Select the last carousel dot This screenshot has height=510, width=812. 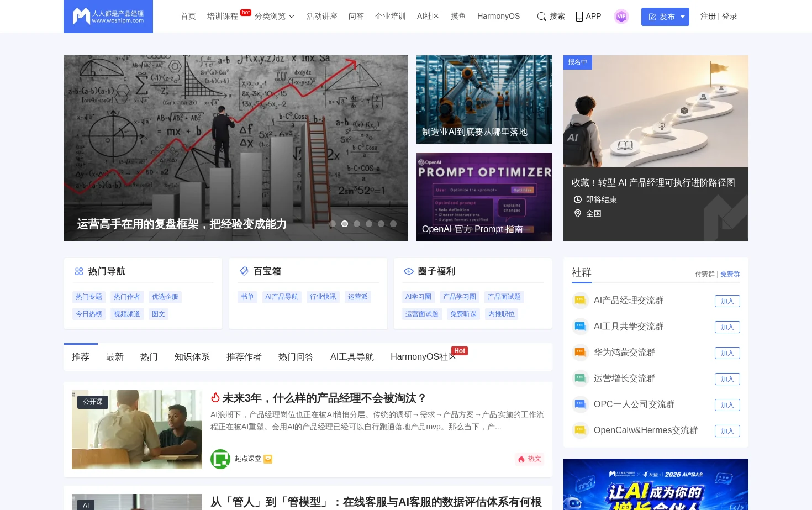coord(393,224)
